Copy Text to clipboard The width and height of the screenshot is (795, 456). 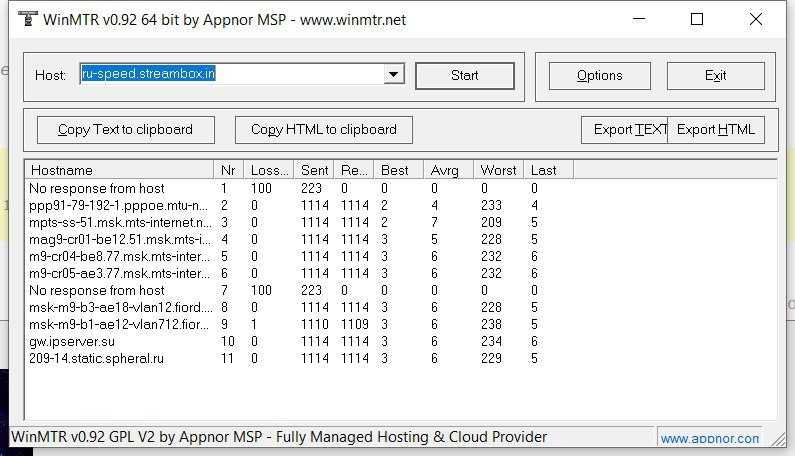(126, 130)
